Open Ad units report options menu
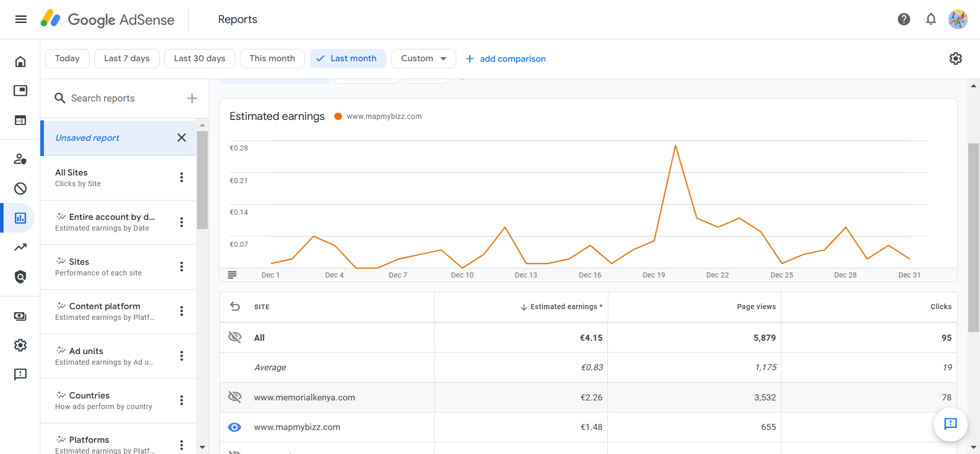 [x=182, y=356]
